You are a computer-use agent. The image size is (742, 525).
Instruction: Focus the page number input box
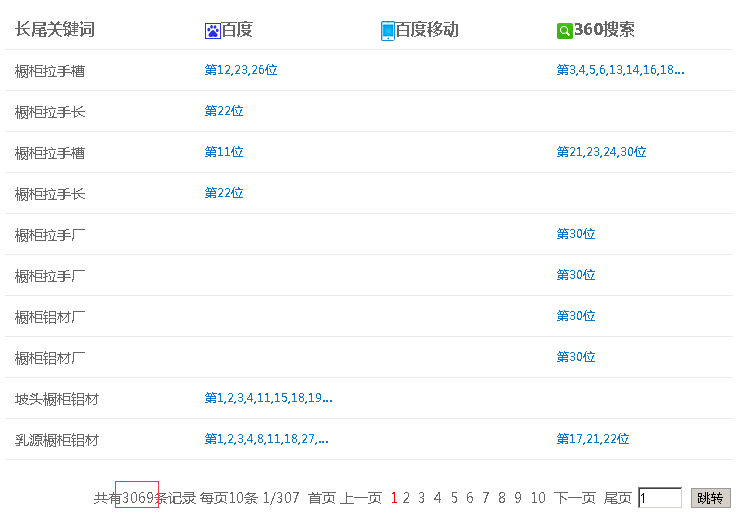(x=660, y=498)
